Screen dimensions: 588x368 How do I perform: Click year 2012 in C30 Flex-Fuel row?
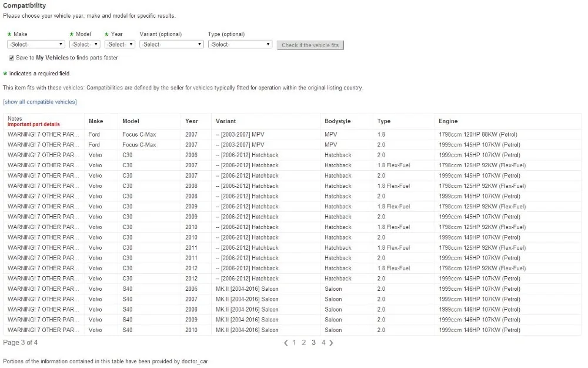[191, 268]
